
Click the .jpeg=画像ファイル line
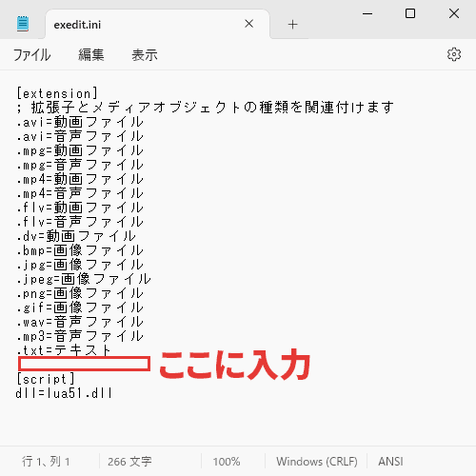tap(84, 279)
